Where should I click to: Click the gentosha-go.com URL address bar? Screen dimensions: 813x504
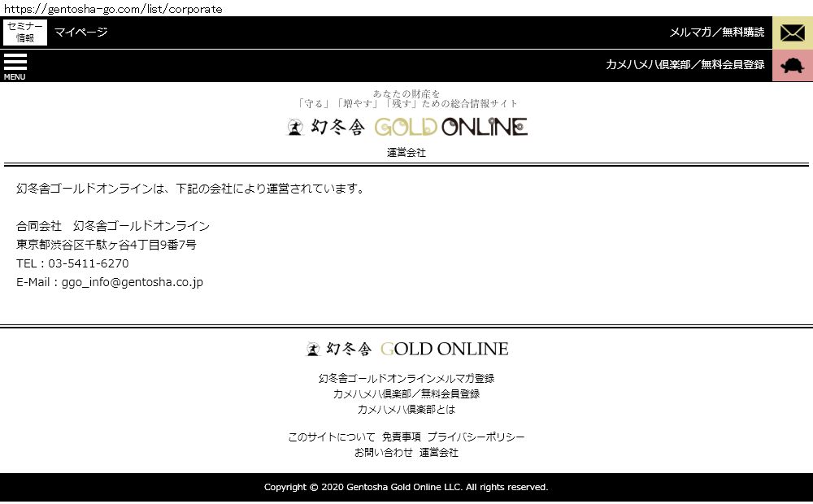click(x=114, y=9)
